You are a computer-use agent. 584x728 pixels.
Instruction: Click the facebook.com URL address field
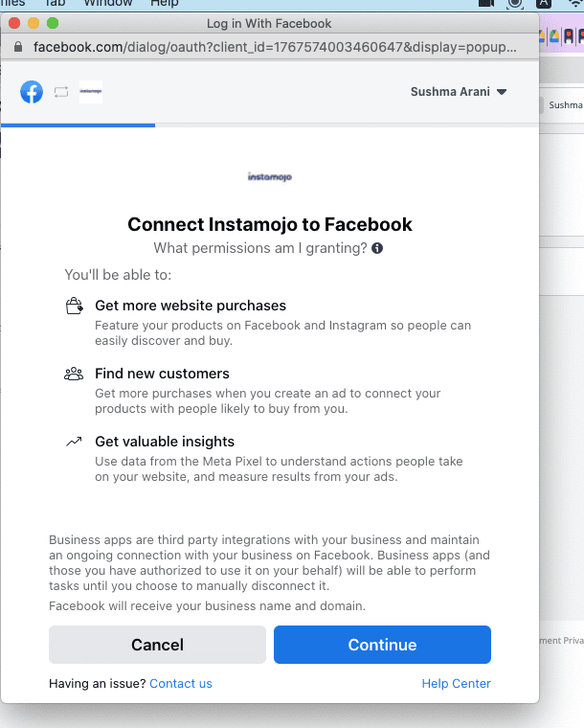(x=275, y=47)
